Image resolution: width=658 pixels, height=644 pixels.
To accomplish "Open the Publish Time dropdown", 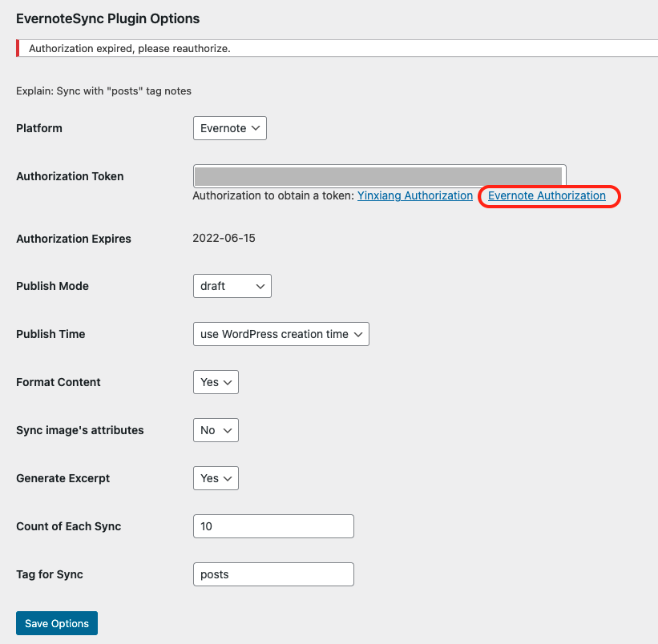I will click(x=281, y=334).
